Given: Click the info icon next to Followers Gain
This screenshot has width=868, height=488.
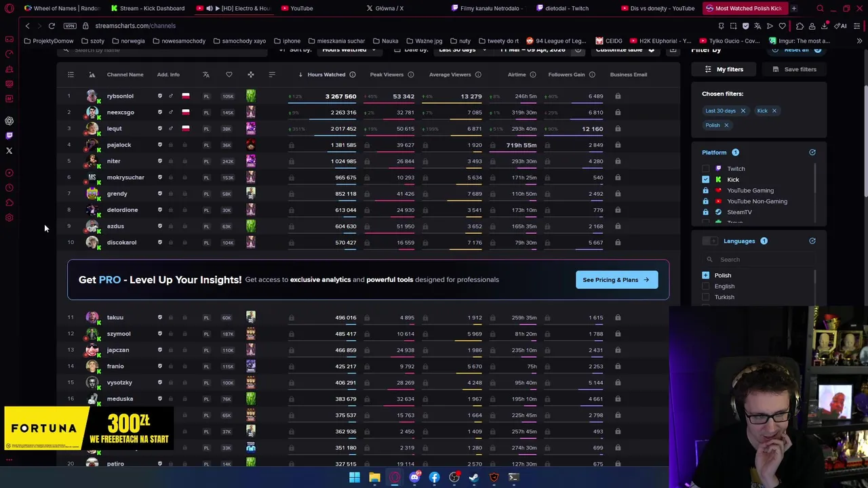Looking at the screenshot, I should (592, 75).
